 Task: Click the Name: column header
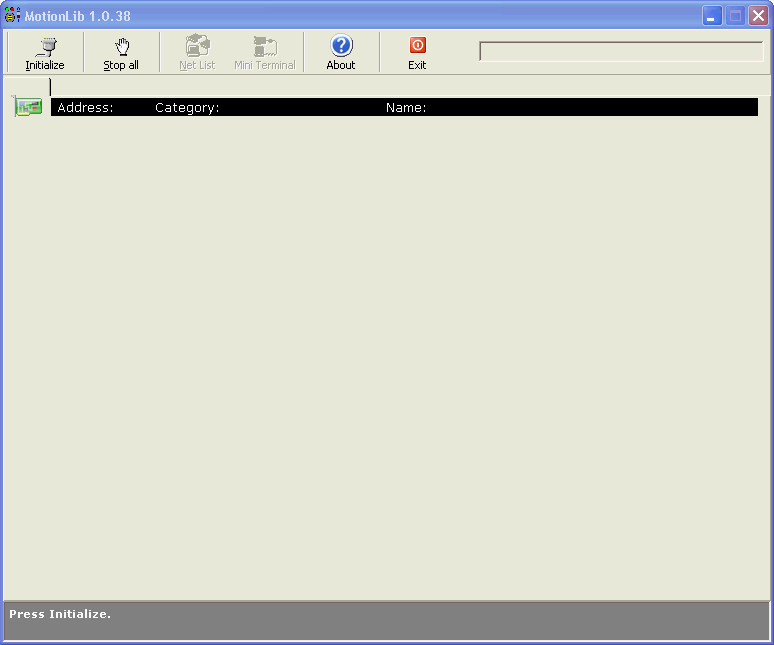(x=406, y=108)
